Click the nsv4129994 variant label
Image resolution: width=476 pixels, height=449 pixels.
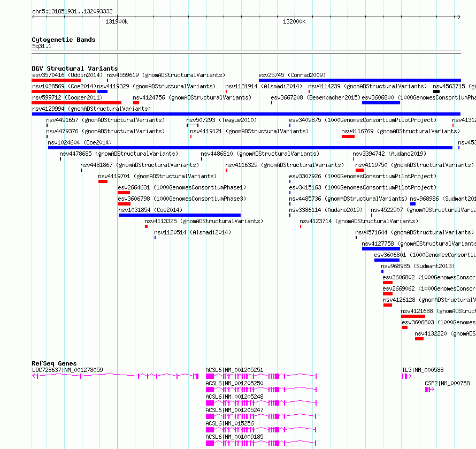tap(91, 109)
